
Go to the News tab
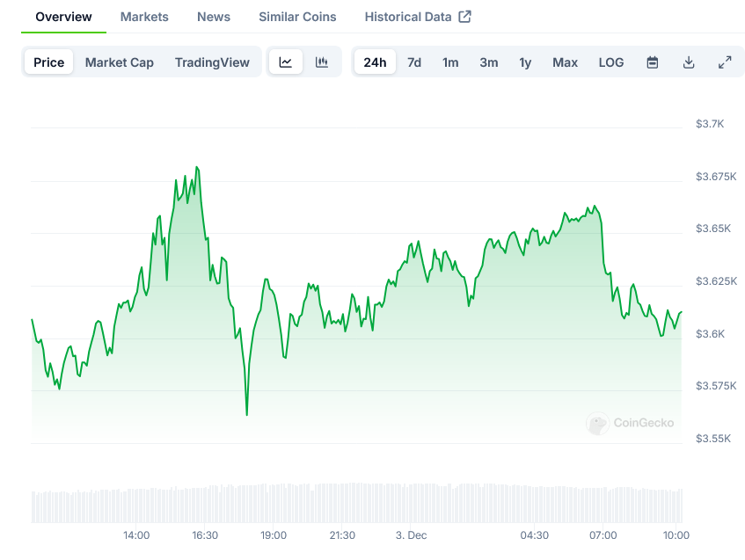(214, 17)
